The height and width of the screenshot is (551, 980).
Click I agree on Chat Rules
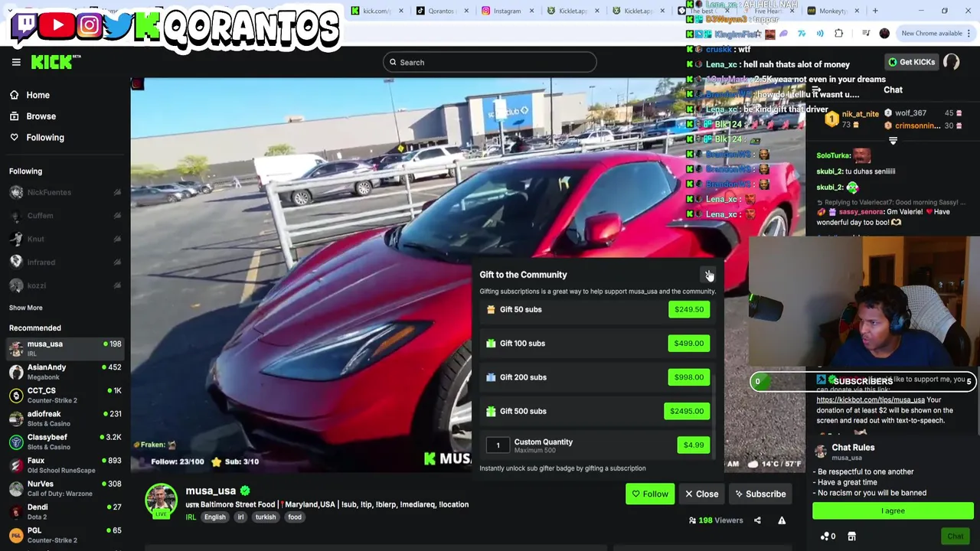pos(893,510)
